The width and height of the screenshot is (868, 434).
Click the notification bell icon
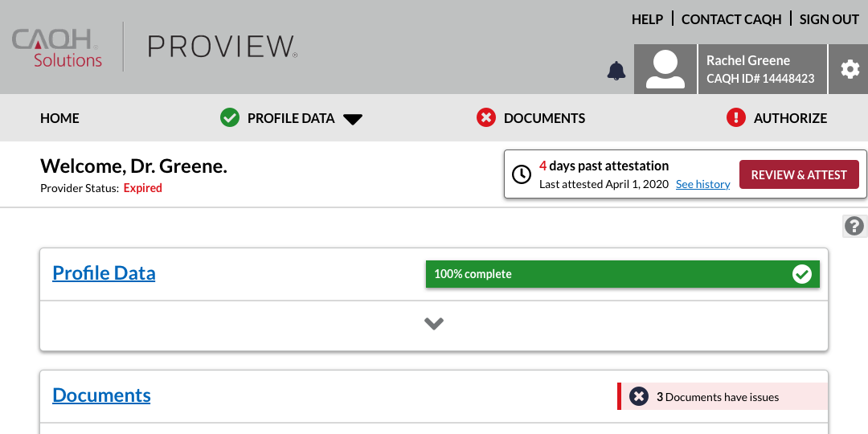tap(616, 71)
